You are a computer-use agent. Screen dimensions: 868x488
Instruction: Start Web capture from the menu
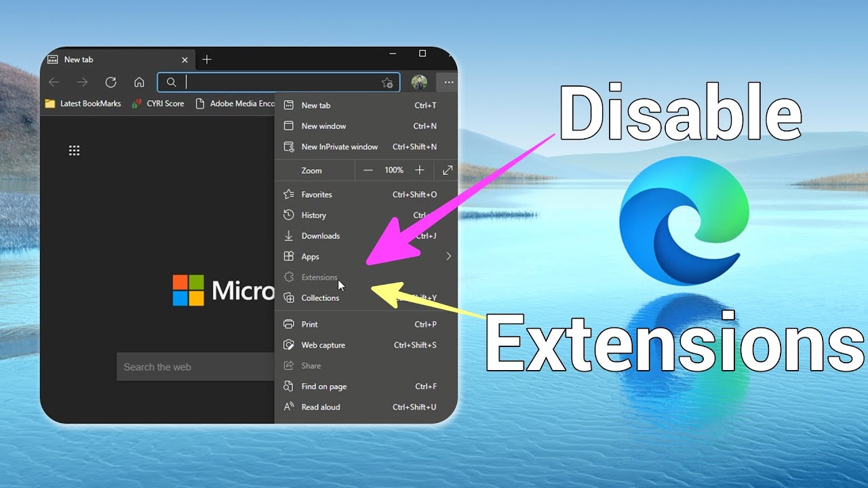(366, 345)
